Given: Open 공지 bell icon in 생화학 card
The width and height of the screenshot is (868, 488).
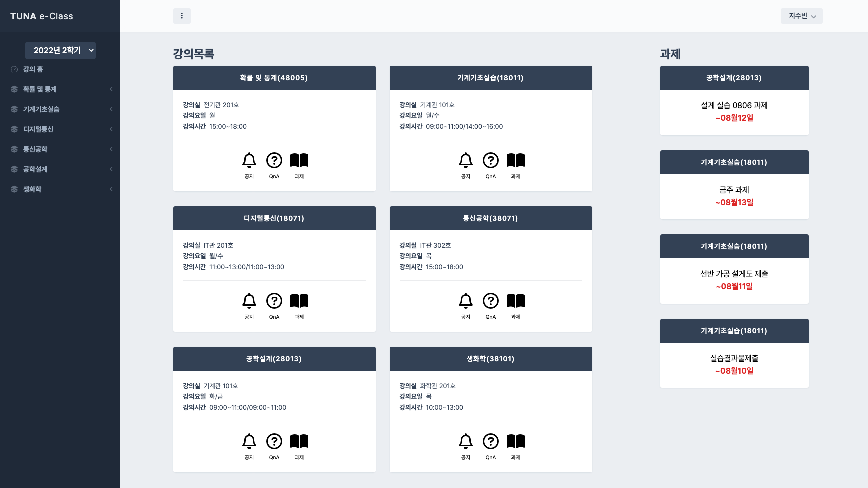Looking at the screenshot, I should [466, 441].
